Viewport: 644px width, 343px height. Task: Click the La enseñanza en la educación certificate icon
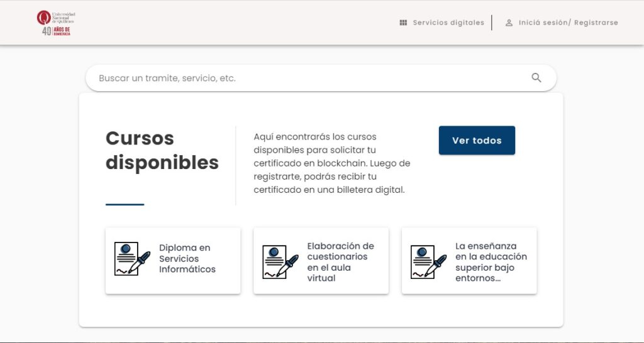pyautogui.click(x=428, y=262)
